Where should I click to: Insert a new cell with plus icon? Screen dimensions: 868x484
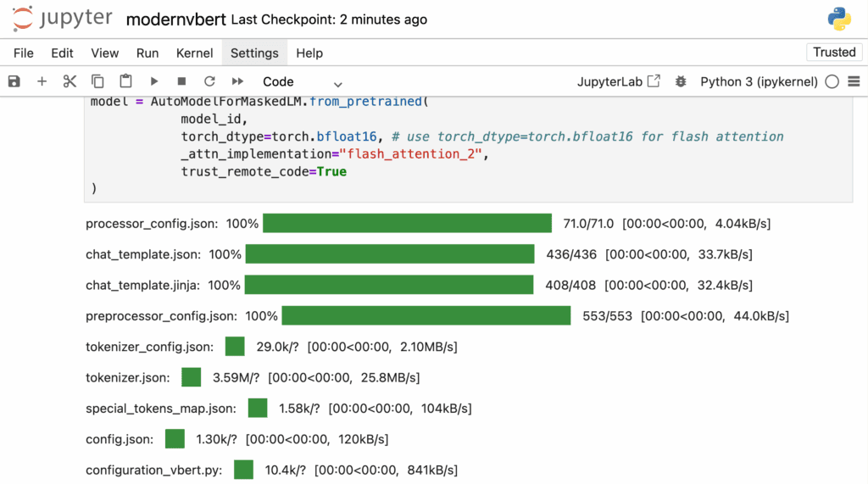click(x=42, y=81)
